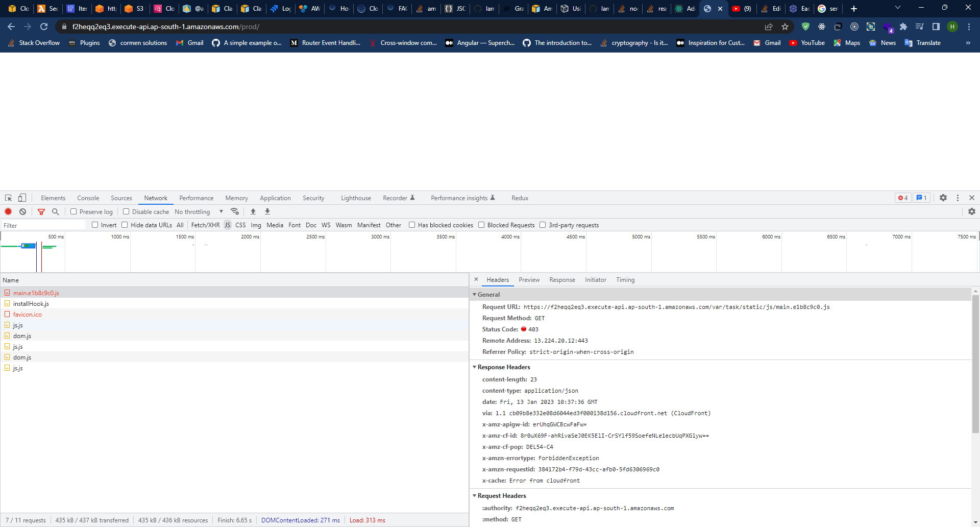Open Stack Overflow bookmark
This screenshot has height=527, width=980.
click(x=34, y=43)
